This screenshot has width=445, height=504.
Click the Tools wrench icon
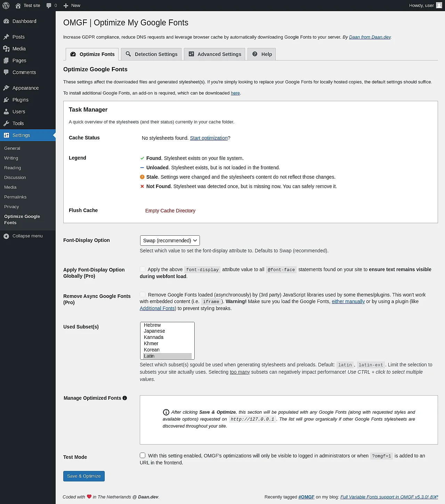(x=6, y=123)
